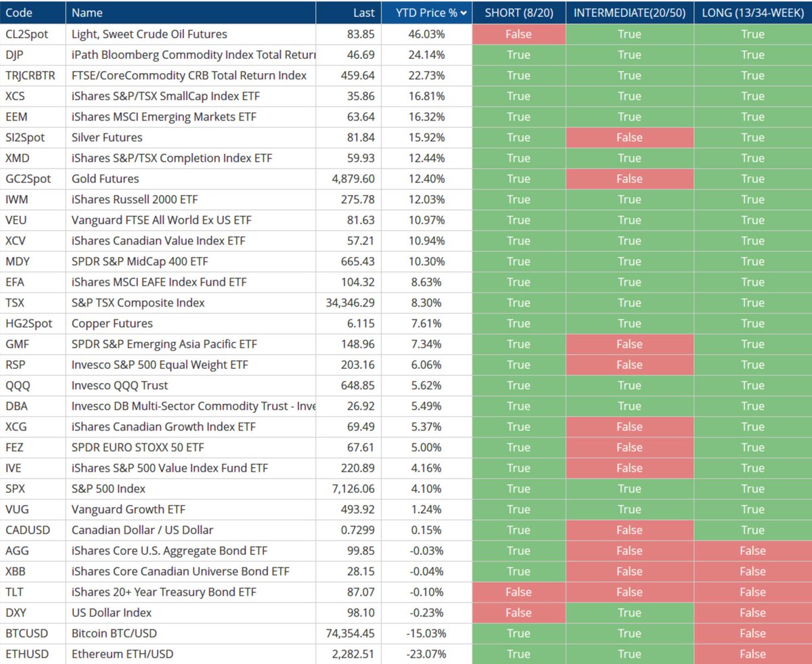Click the False LONG cell for BTCUSD

753,633
